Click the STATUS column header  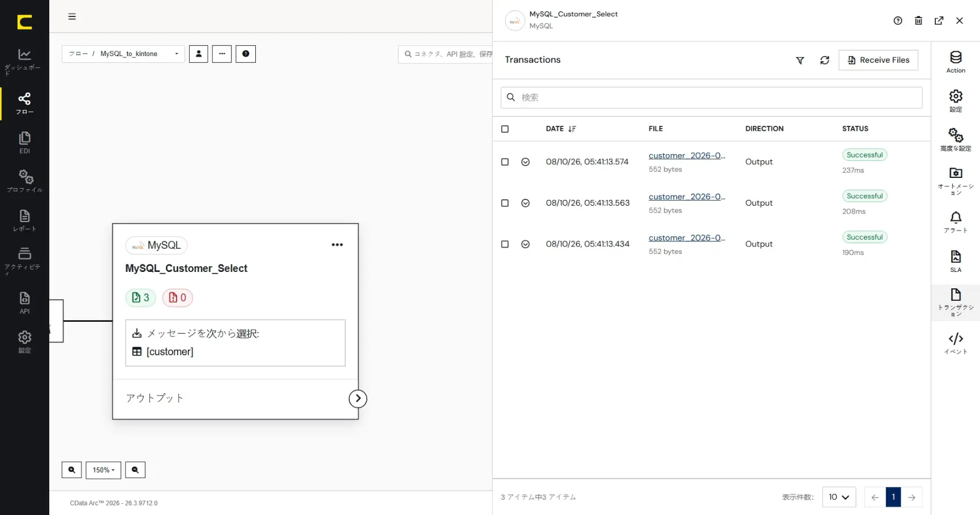(x=855, y=129)
